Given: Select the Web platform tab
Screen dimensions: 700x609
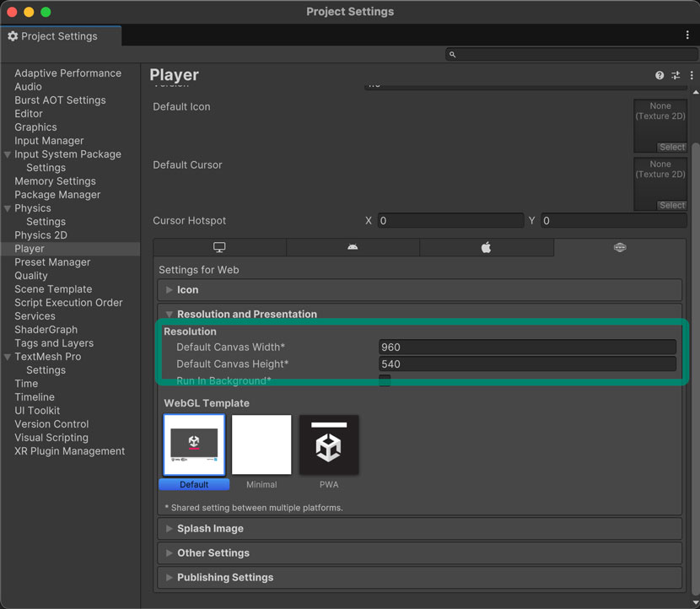Looking at the screenshot, I should (x=620, y=247).
